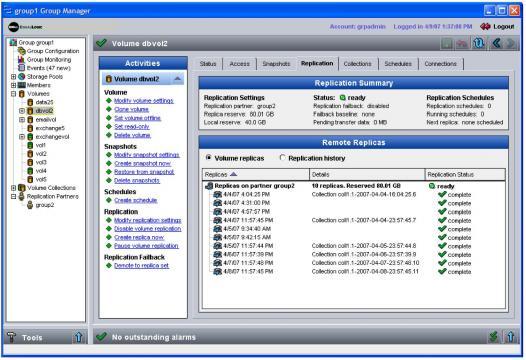Select the Replication history radio button
526x360 pixels.
pyautogui.click(x=282, y=157)
